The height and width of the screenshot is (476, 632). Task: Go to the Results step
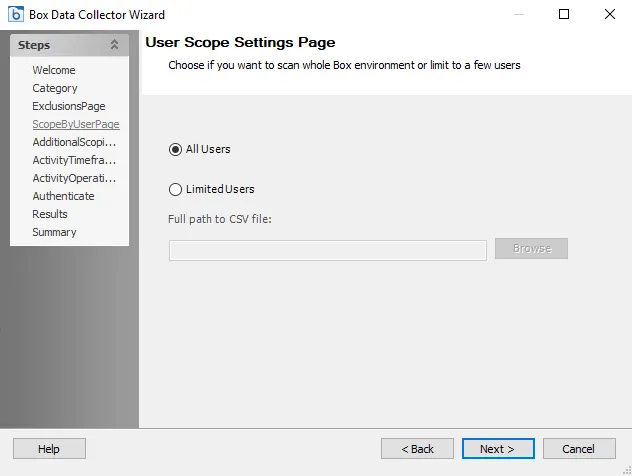click(50, 214)
